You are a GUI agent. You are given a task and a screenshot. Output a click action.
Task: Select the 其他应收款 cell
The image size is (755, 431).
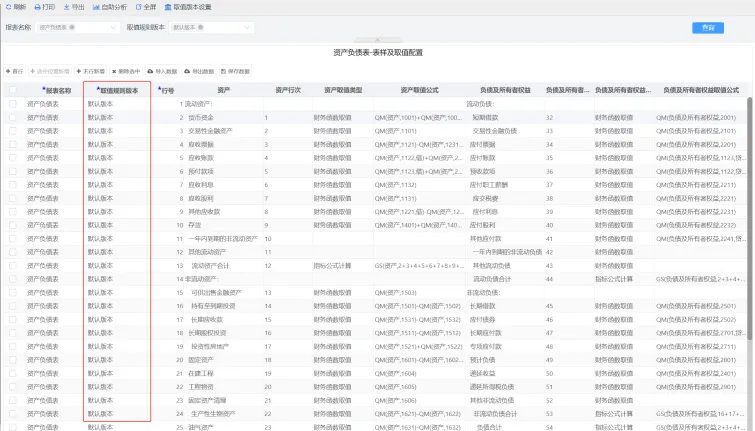pos(204,211)
